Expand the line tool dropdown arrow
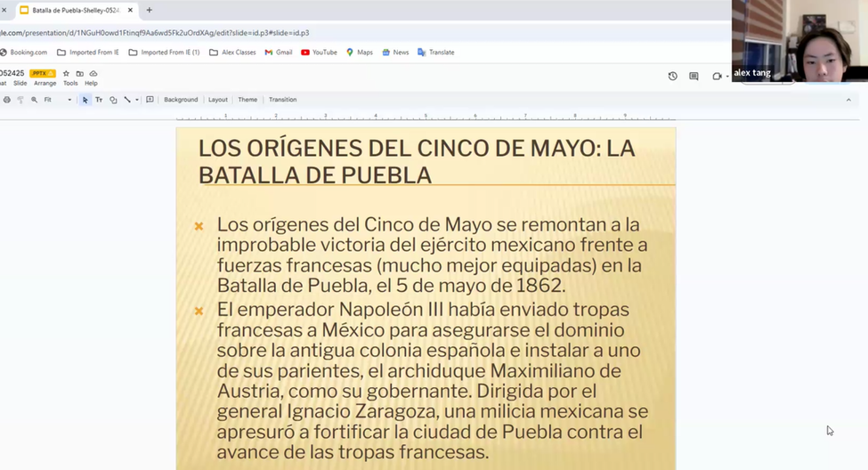Image resolution: width=868 pixels, height=470 pixels. click(x=137, y=100)
